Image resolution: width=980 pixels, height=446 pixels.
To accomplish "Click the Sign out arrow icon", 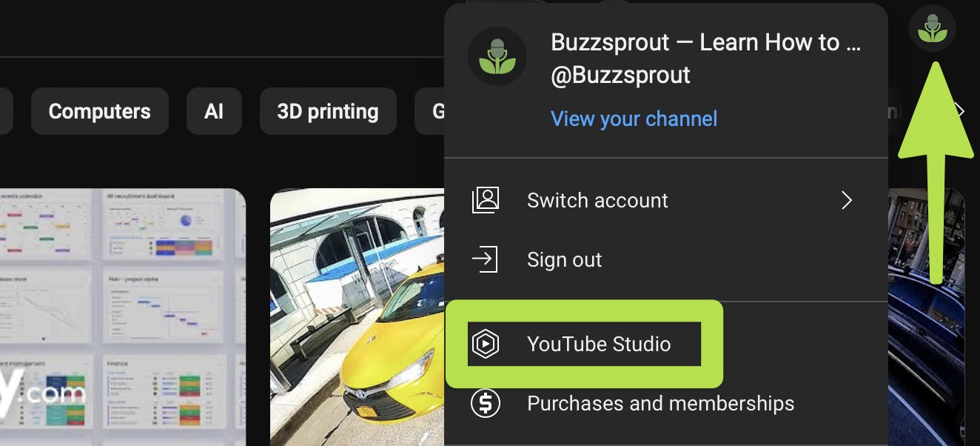I will point(486,259).
